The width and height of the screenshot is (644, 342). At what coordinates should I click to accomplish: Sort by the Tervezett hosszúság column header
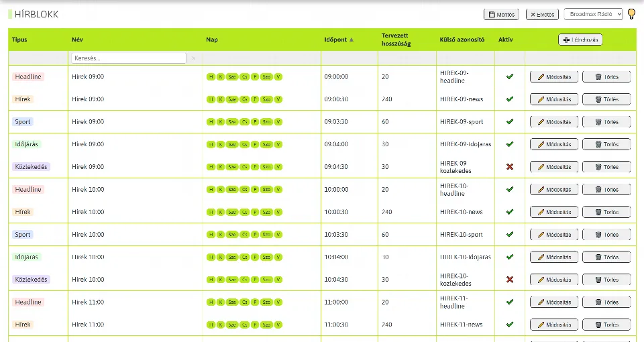[396, 40]
